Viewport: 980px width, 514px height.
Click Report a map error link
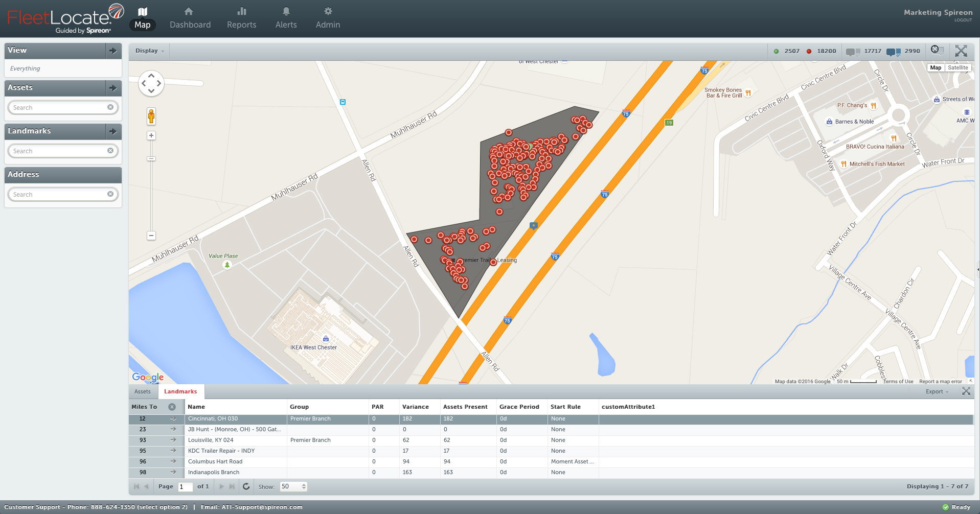coord(941,382)
